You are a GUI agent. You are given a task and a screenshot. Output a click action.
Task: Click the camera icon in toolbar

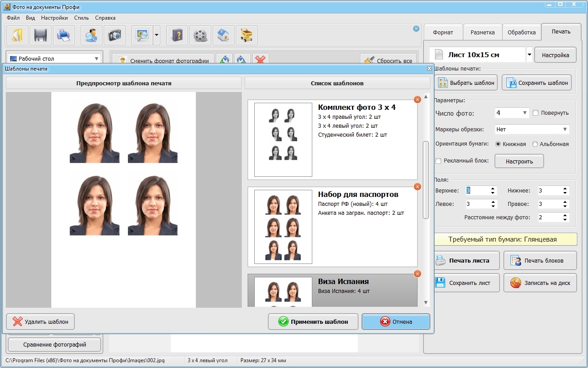coord(115,35)
